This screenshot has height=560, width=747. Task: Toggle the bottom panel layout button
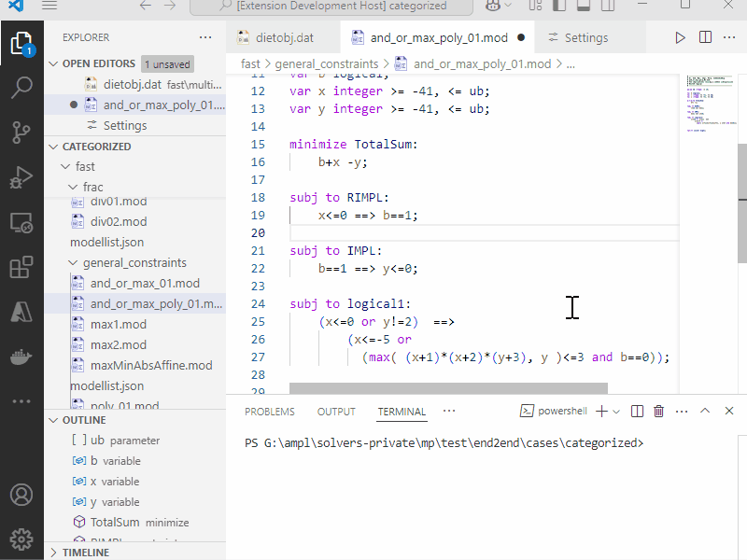(583, 6)
